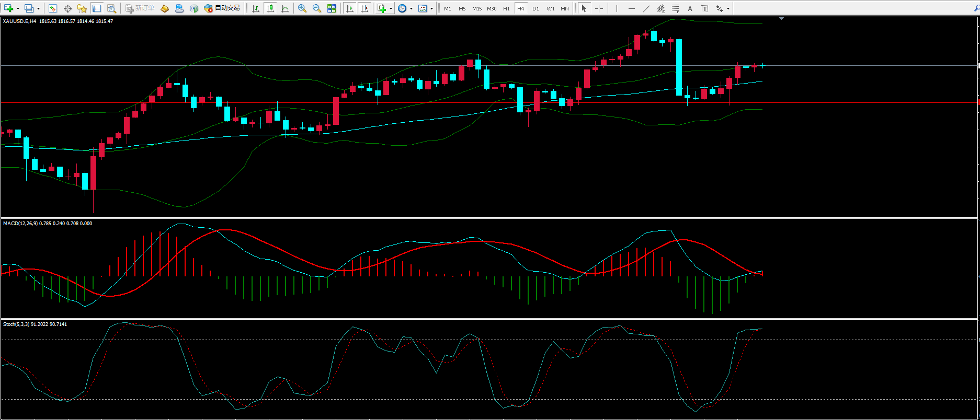This screenshot has height=420, width=980.
Task: Zoom in on the chart
Action: (302, 8)
